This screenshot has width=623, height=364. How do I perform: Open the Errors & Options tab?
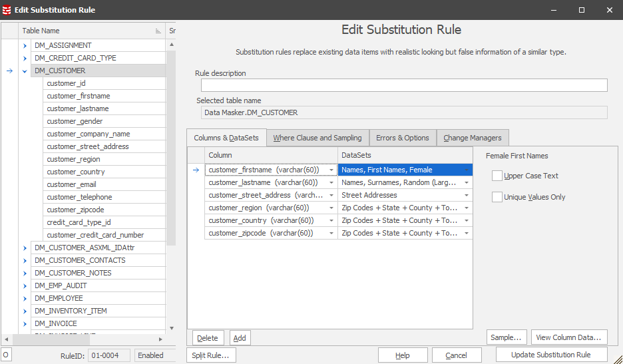402,138
